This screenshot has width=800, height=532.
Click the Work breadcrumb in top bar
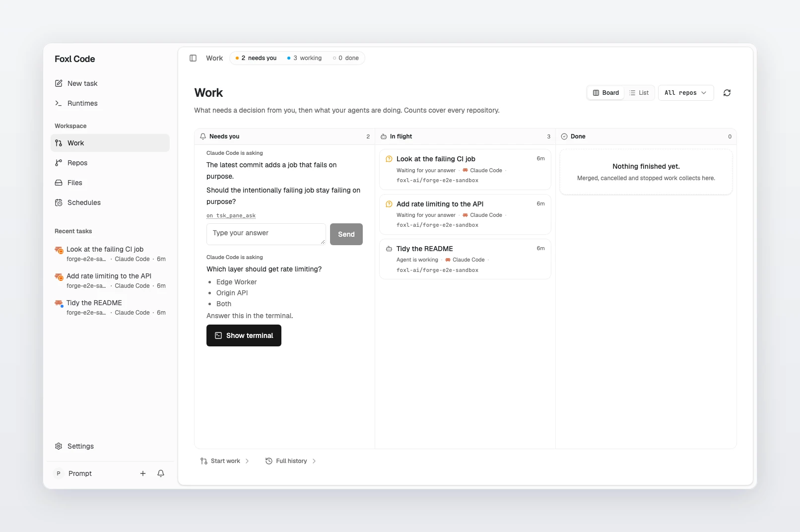(214, 58)
